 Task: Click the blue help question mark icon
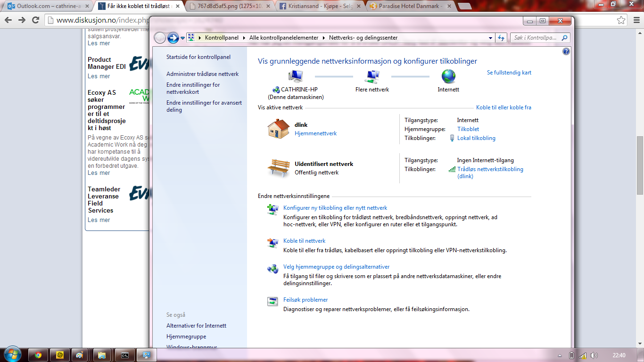(566, 51)
